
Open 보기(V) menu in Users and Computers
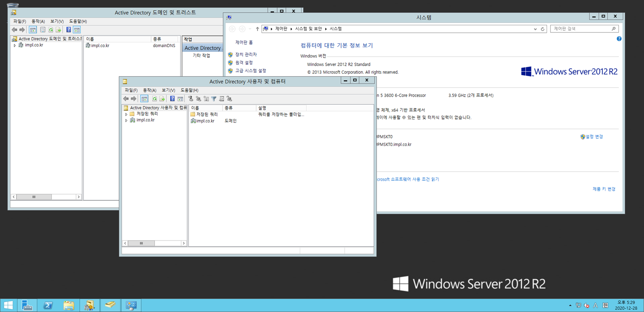click(x=168, y=90)
